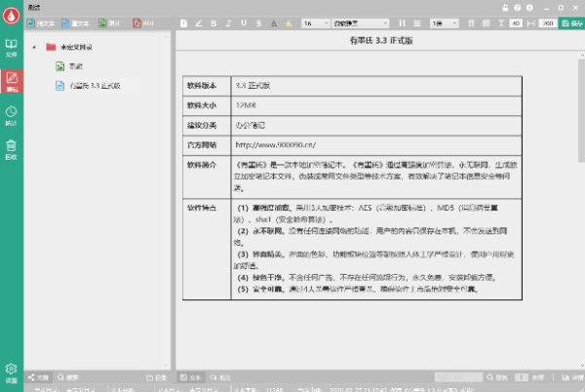Click the find button with magnifier icon

coord(497,377)
